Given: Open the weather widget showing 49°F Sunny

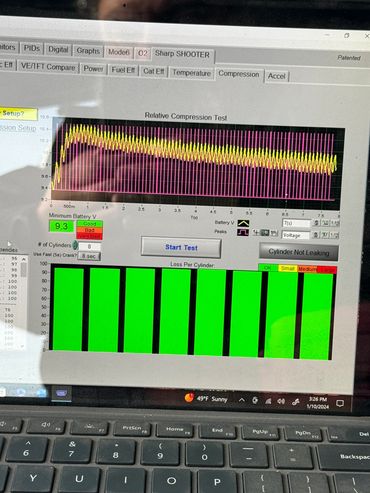Looking at the screenshot, I should click(206, 399).
